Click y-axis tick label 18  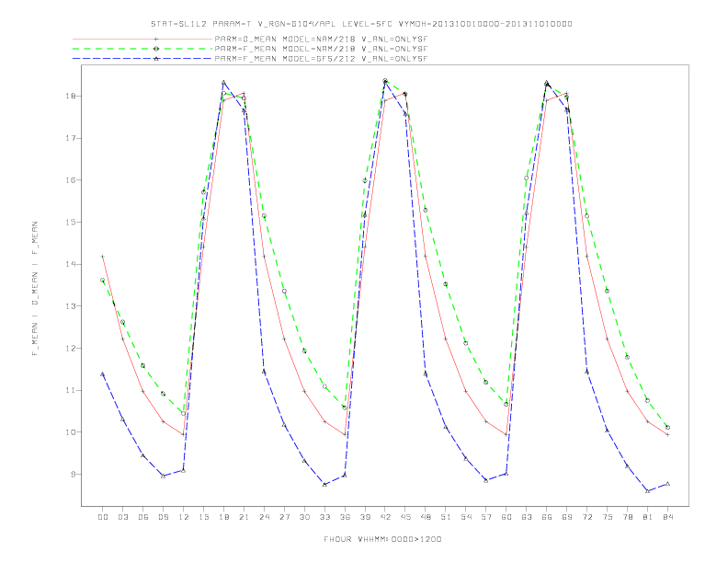(72, 97)
